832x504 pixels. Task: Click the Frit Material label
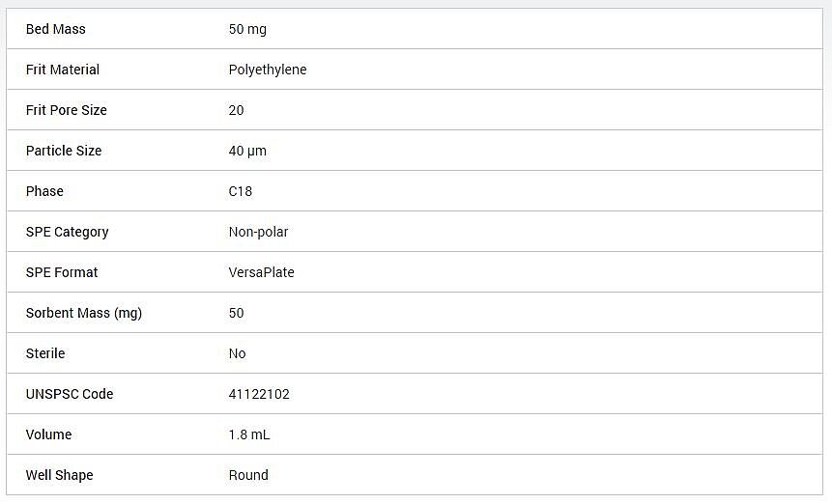point(63,70)
